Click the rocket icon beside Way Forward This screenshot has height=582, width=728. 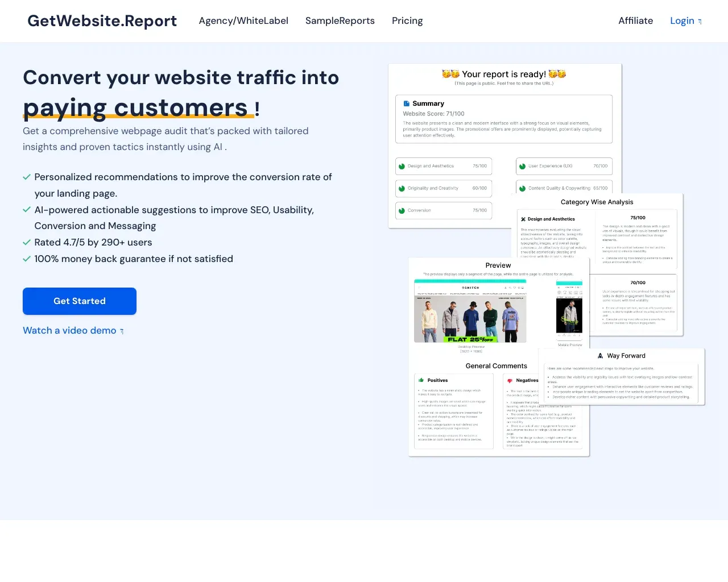[601, 356]
